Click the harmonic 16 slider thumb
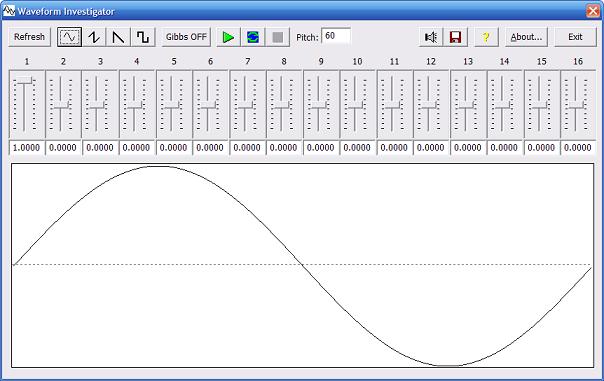 click(576, 105)
